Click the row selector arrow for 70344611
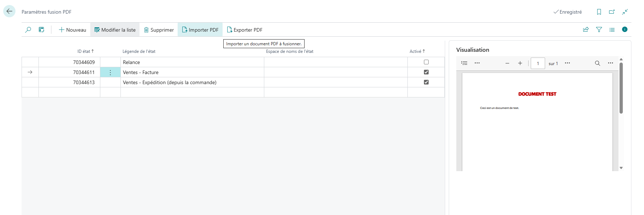The image size is (644, 215). point(30,72)
